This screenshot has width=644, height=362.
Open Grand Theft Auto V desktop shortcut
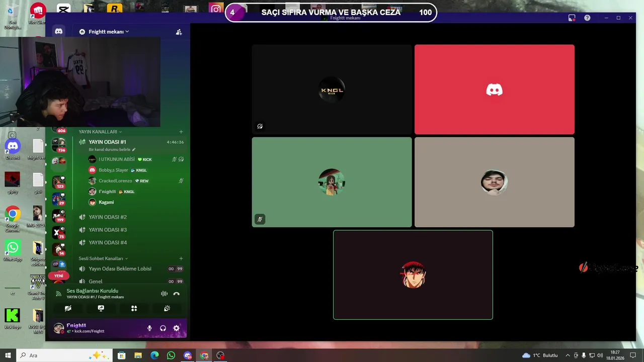click(38, 288)
